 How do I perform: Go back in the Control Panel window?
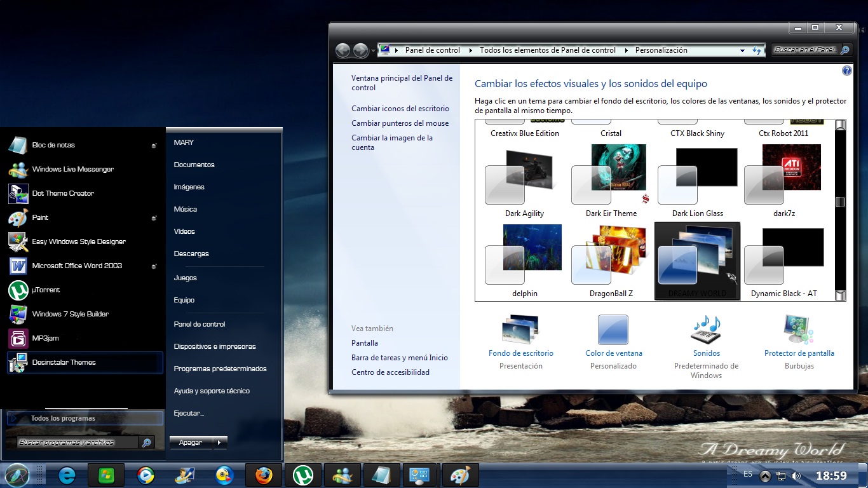342,50
